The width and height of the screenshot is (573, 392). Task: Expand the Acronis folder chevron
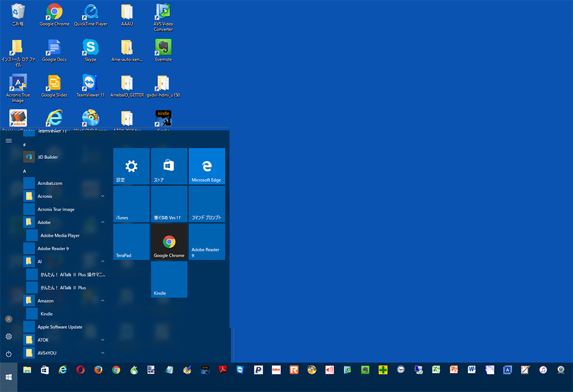click(x=103, y=196)
